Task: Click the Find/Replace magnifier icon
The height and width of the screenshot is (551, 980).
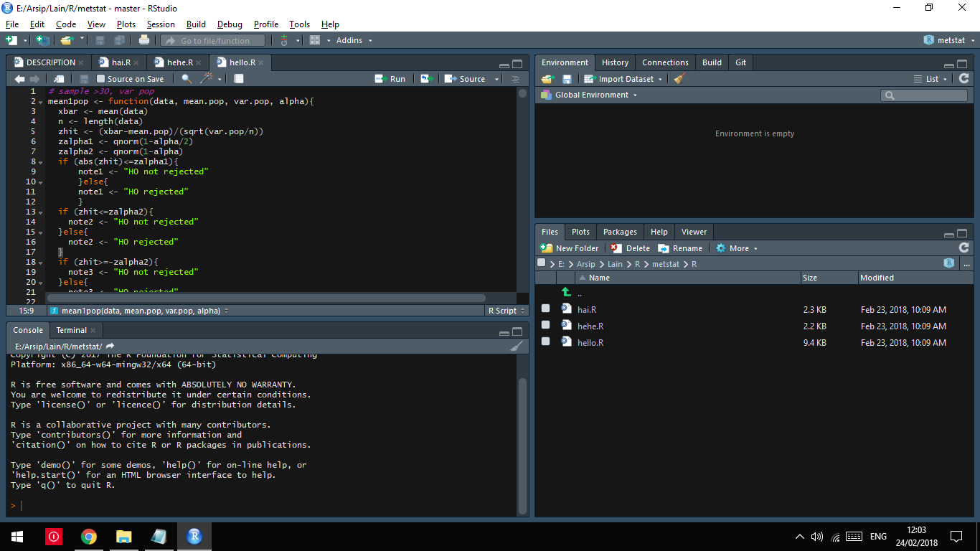Action: [187, 79]
